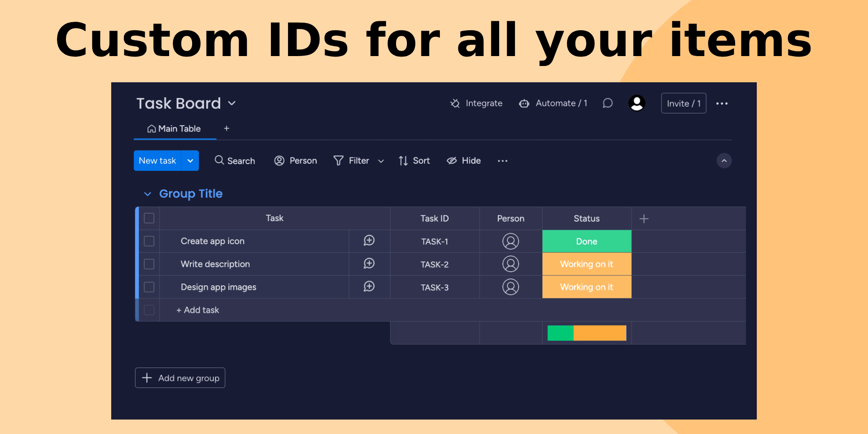Check the Write description row checkbox
868x434 pixels.
coord(149,264)
